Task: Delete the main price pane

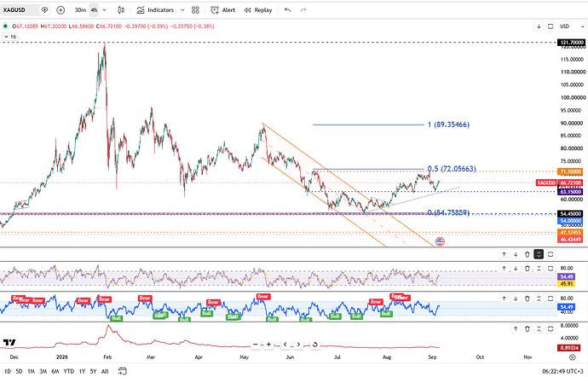Action: tap(527, 254)
